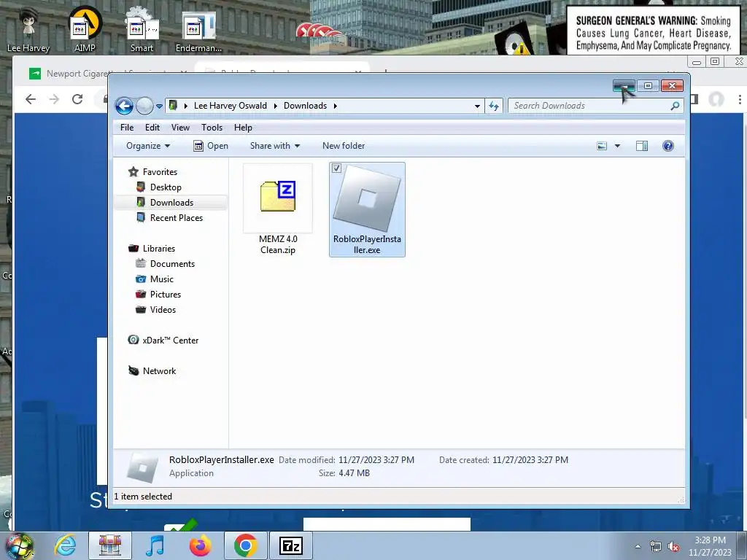Click the Change your view icon

coord(602,146)
